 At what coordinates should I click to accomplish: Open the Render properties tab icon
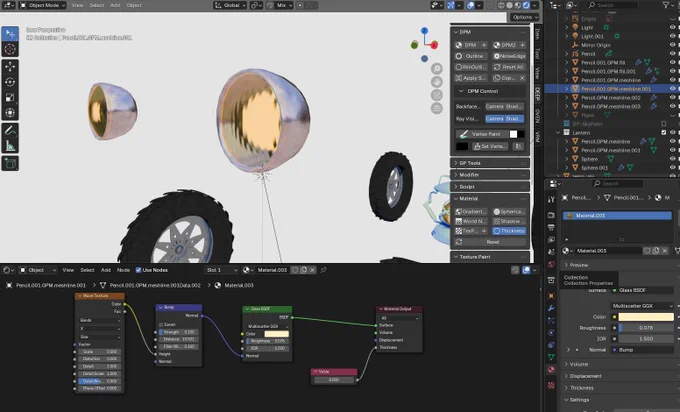tap(551, 215)
